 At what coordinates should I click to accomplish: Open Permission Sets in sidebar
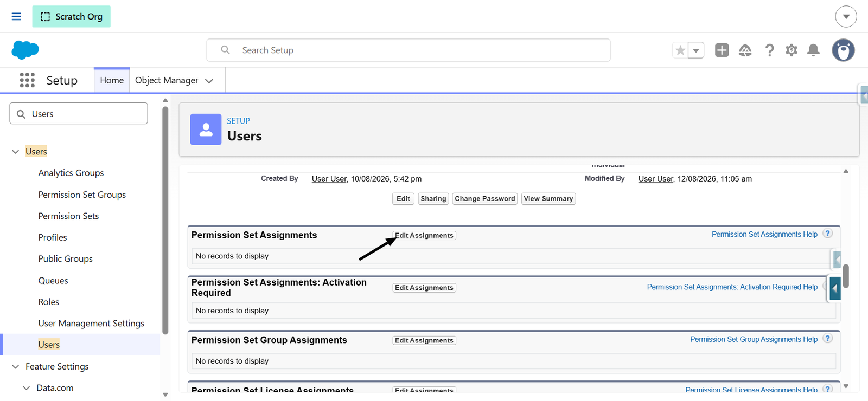[x=68, y=216]
